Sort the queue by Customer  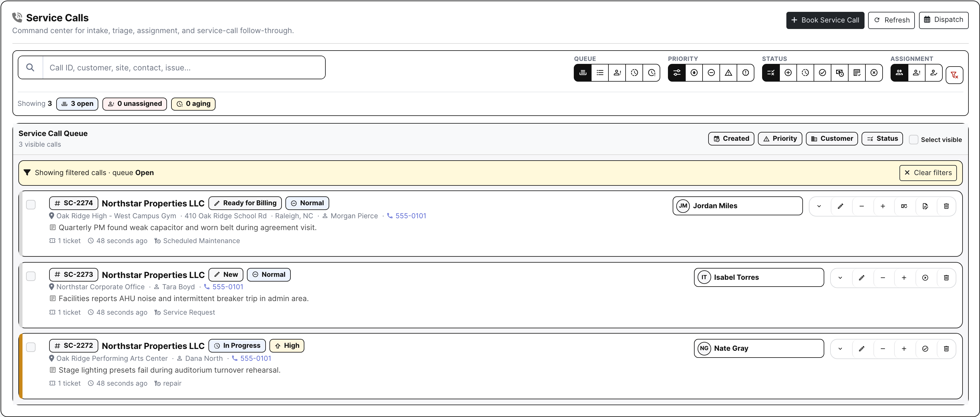pos(832,138)
